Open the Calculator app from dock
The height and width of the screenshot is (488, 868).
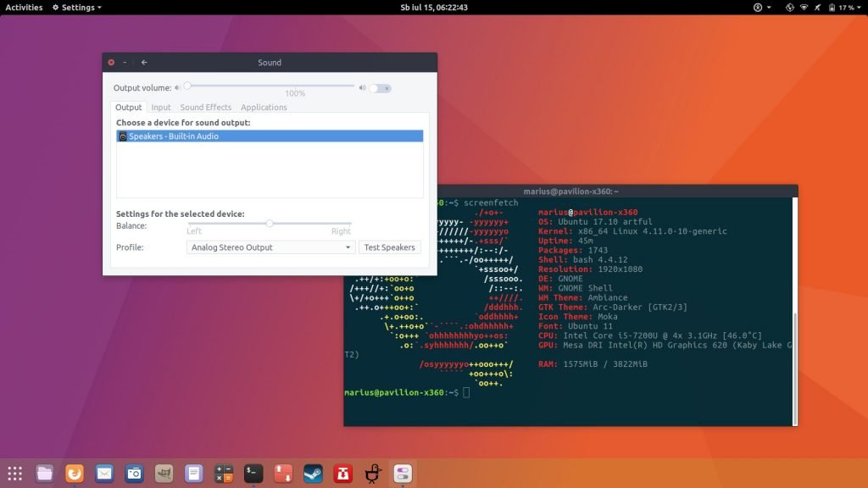point(224,473)
